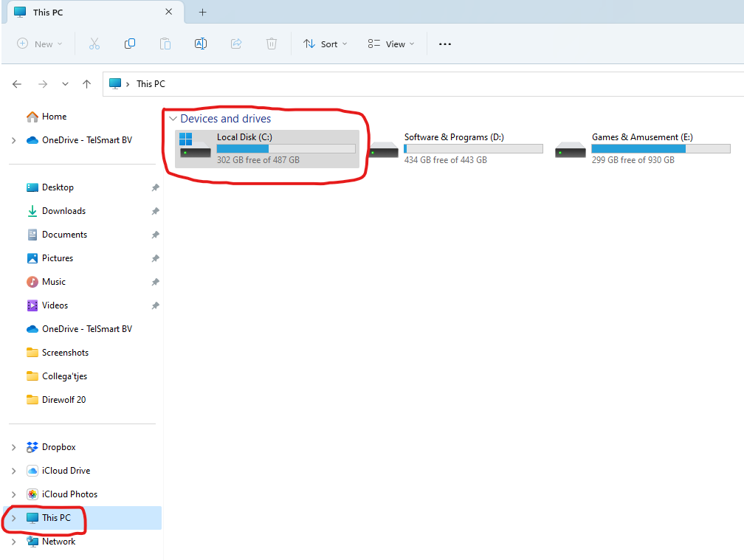The width and height of the screenshot is (744, 560).
Task: Click the Share icon in toolbar
Action: 236,44
